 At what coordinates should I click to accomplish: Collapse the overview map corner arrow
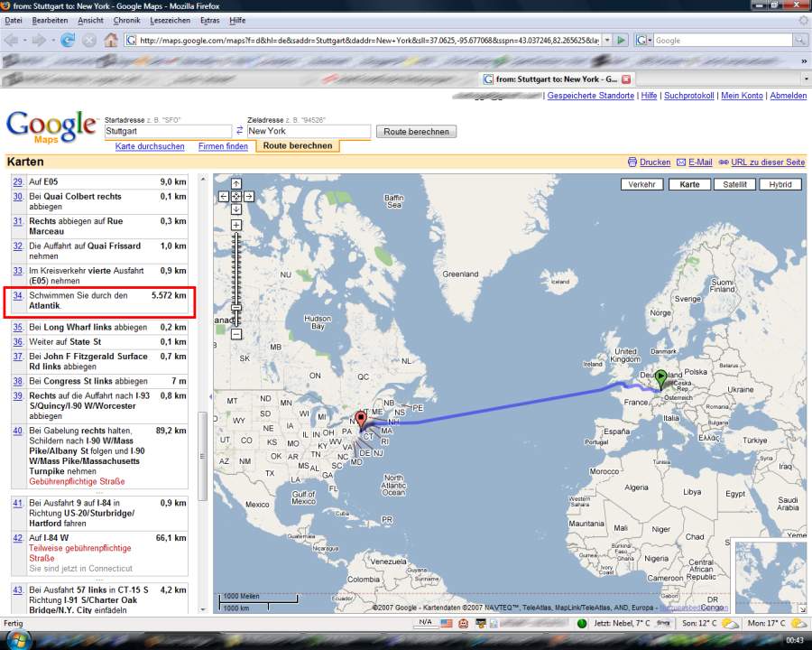point(802,609)
